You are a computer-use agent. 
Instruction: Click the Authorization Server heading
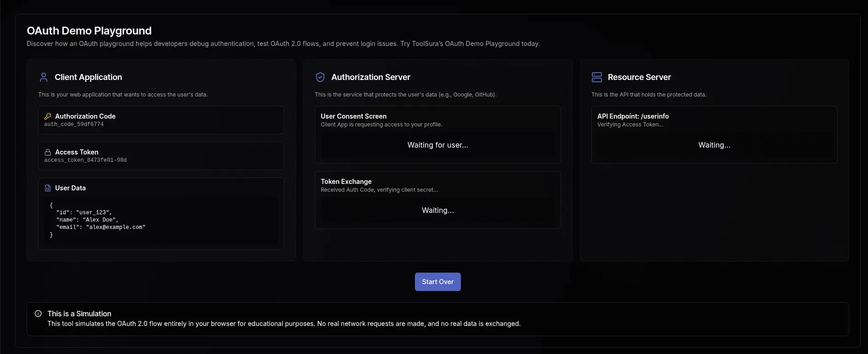click(371, 77)
